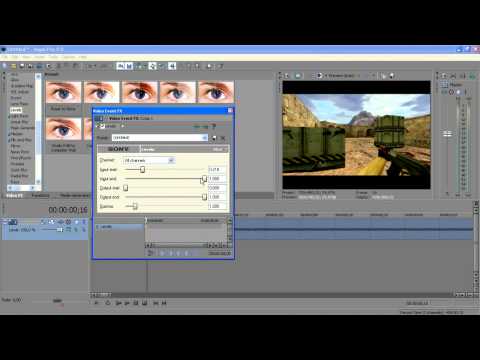Toggle the snapping button in the main toolbar

pos(120,66)
